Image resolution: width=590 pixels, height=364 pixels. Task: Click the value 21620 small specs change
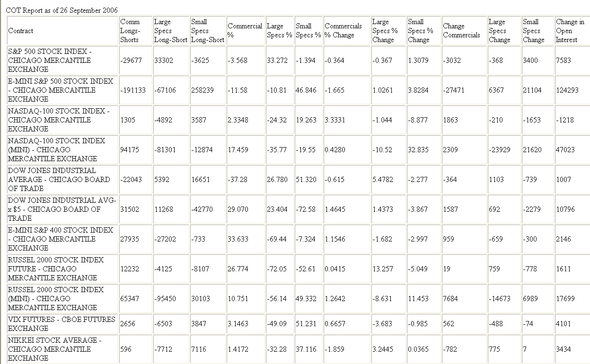point(532,150)
